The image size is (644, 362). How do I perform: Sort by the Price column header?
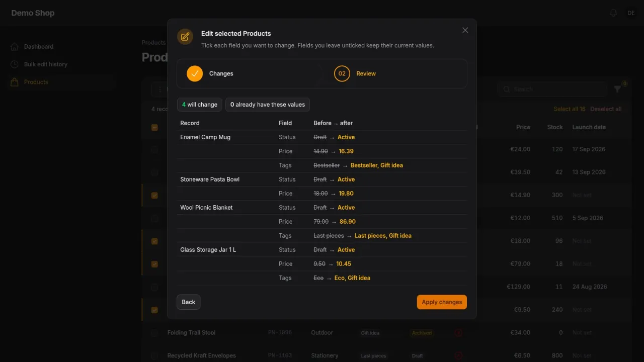pos(523,127)
